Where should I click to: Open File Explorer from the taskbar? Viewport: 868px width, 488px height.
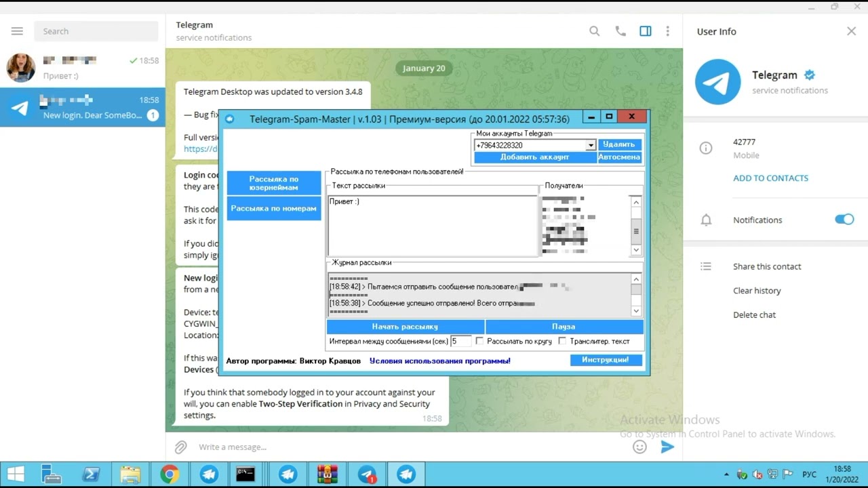130,474
